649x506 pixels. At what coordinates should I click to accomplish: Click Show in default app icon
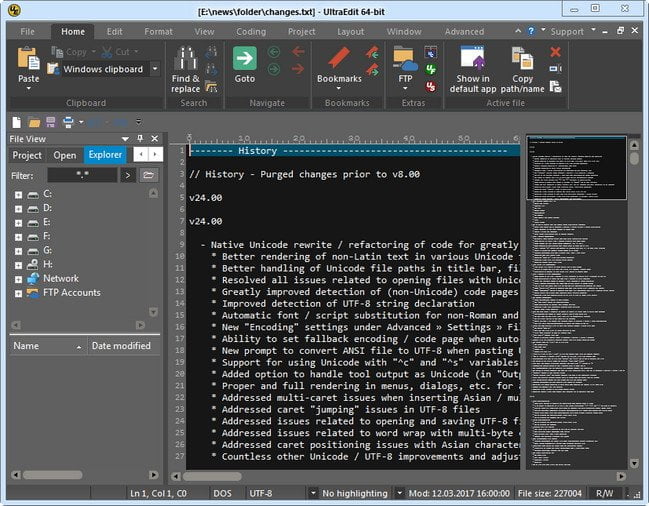[473, 58]
